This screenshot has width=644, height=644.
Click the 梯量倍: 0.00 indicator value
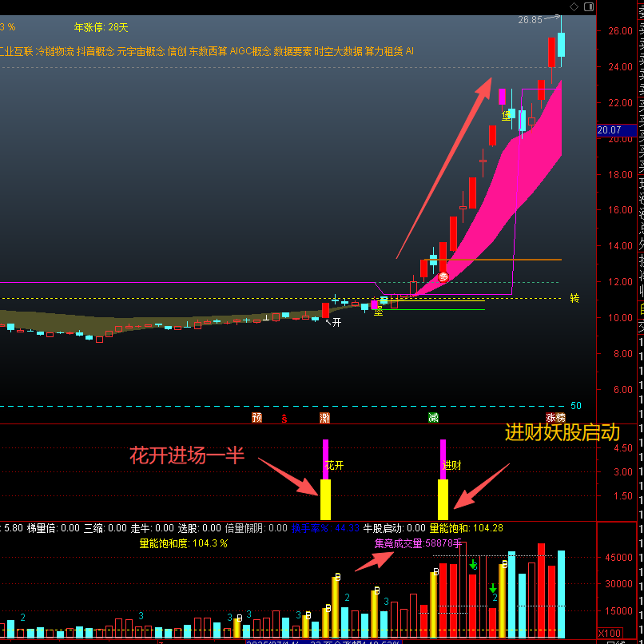[x=54, y=528]
